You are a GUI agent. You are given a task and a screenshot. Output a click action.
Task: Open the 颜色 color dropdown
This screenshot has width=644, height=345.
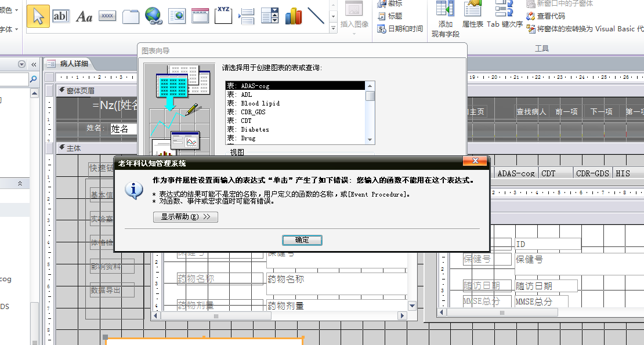(x=9, y=10)
